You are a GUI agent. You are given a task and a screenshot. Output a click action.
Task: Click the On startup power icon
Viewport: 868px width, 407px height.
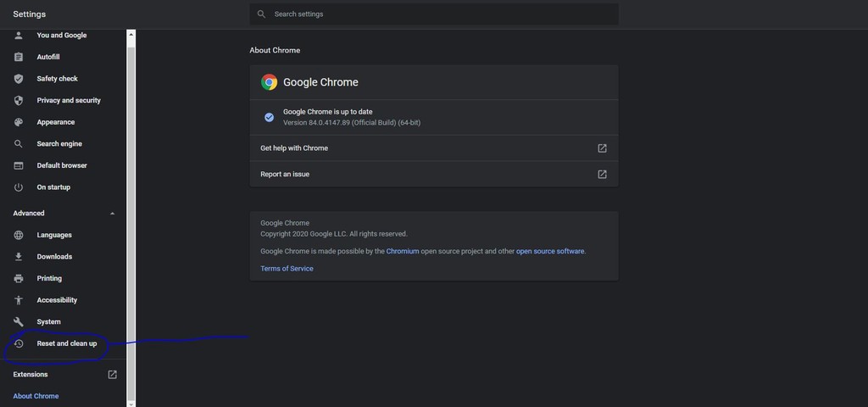coord(19,187)
